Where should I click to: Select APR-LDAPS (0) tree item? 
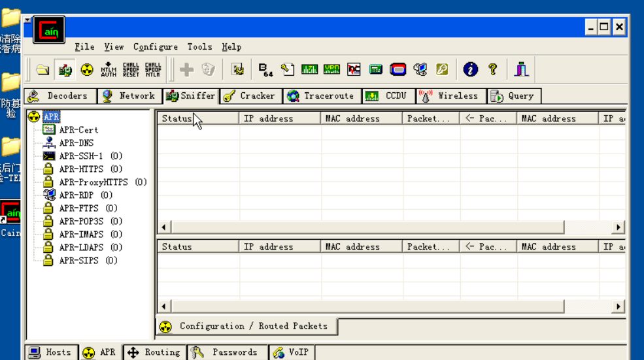(x=90, y=248)
